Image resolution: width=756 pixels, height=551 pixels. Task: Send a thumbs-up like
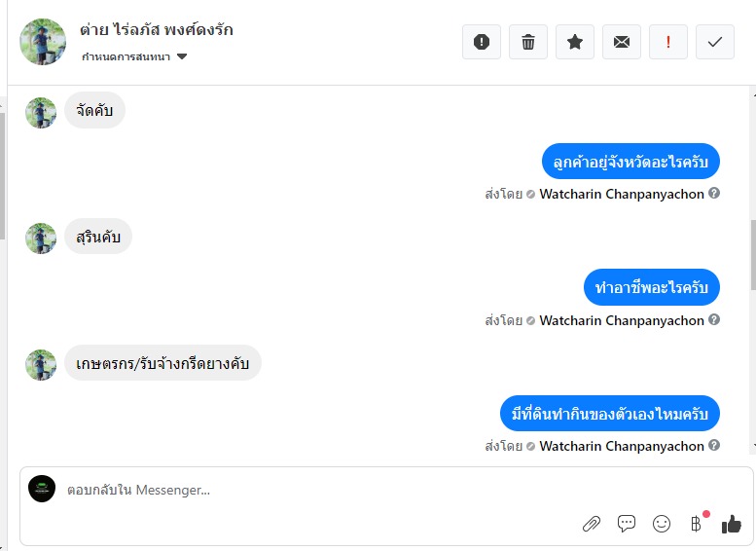click(x=732, y=524)
